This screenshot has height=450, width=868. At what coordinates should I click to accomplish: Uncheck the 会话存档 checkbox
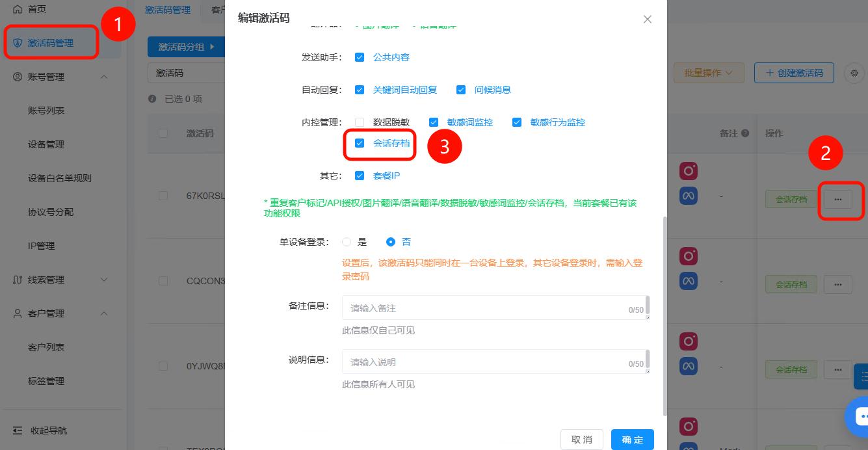point(360,143)
